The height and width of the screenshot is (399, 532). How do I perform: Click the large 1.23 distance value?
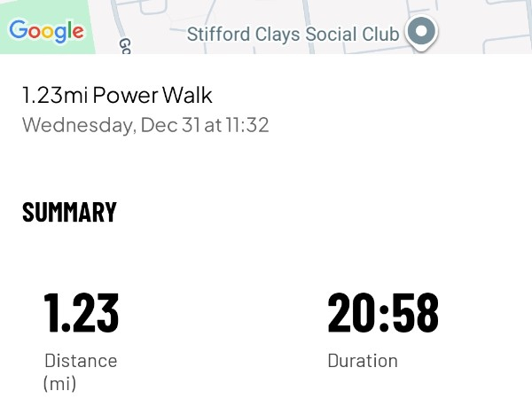coord(82,313)
